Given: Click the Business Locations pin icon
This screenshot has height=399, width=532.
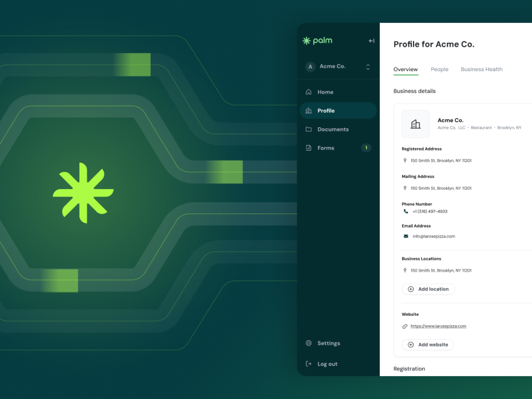Looking at the screenshot, I should pyautogui.click(x=405, y=271).
